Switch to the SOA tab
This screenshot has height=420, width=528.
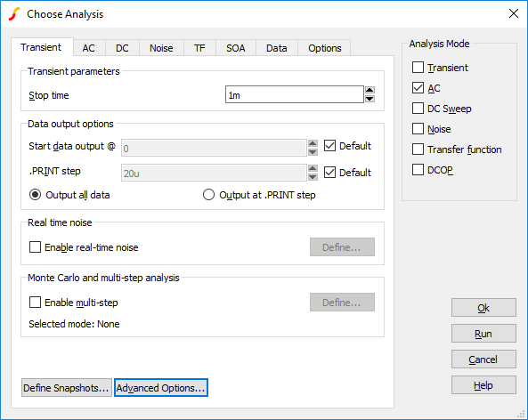click(x=236, y=48)
